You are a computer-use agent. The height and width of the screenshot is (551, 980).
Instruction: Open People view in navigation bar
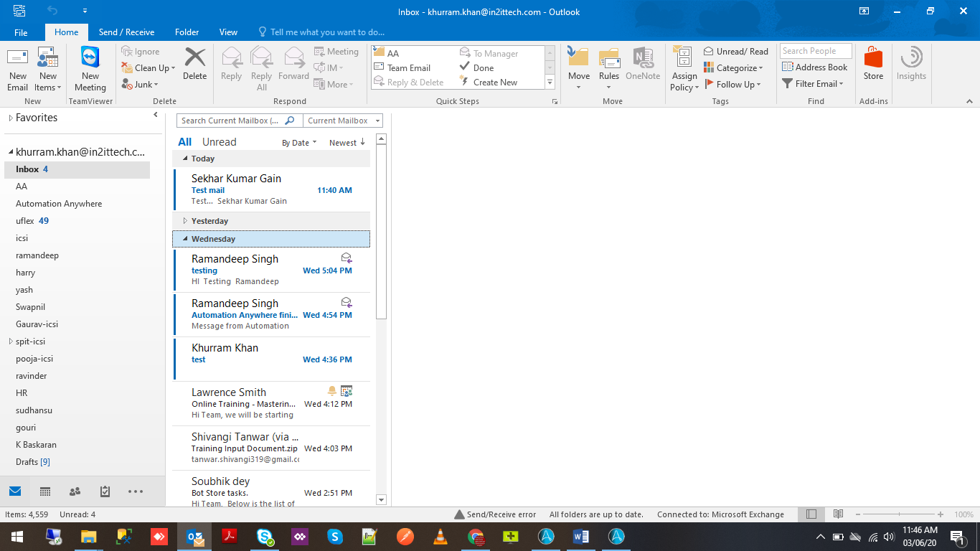pos(75,491)
